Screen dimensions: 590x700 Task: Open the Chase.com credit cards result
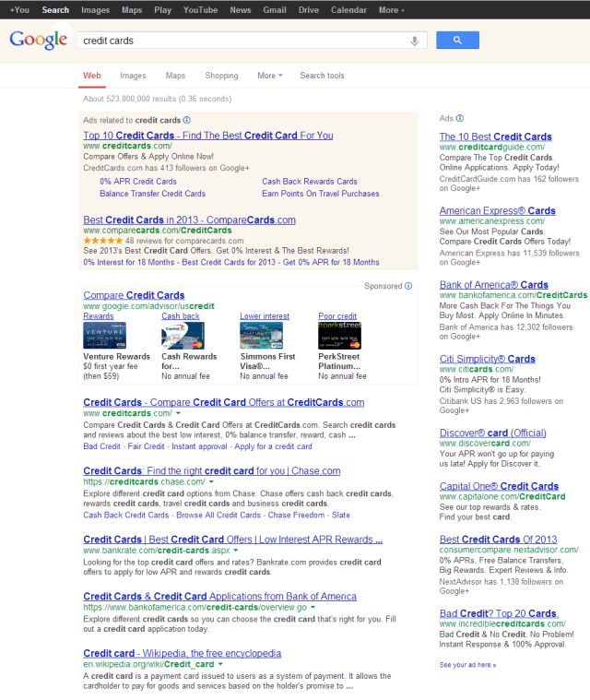[211, 471]
